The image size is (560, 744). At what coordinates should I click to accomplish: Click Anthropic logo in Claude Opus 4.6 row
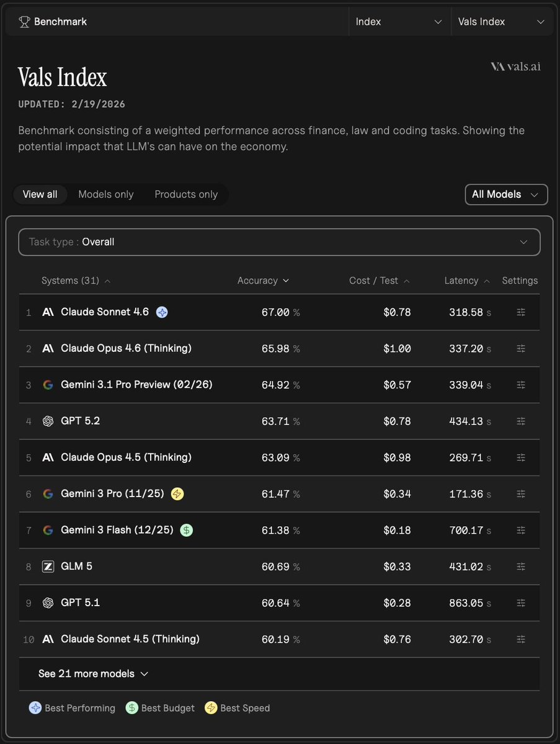coord(48,349)
